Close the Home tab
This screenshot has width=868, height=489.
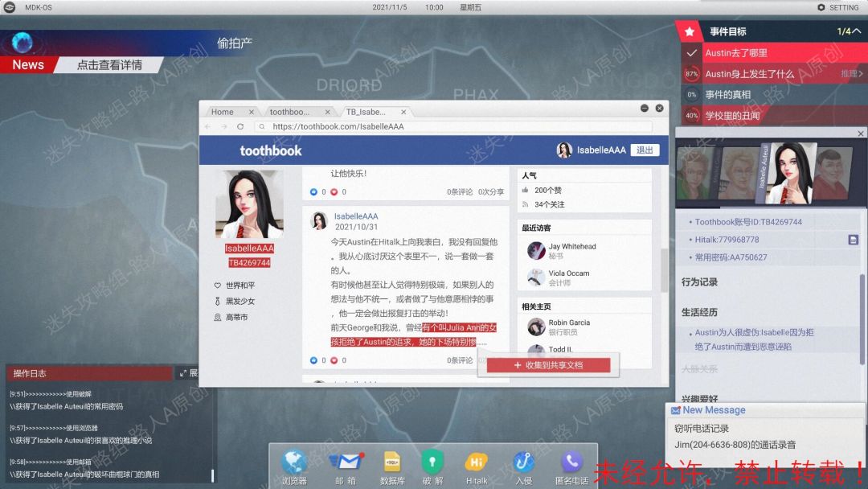pyautogui.click(x=252, y=112)
